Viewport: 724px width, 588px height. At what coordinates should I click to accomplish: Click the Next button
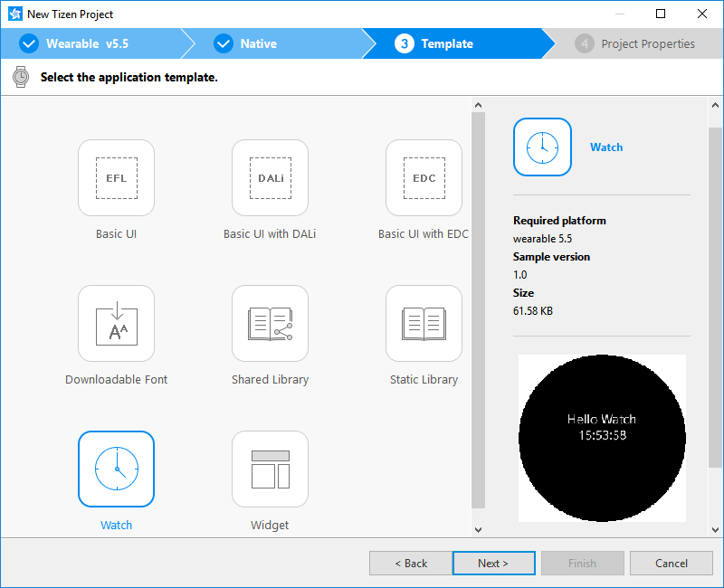click(x=493, y=563)
